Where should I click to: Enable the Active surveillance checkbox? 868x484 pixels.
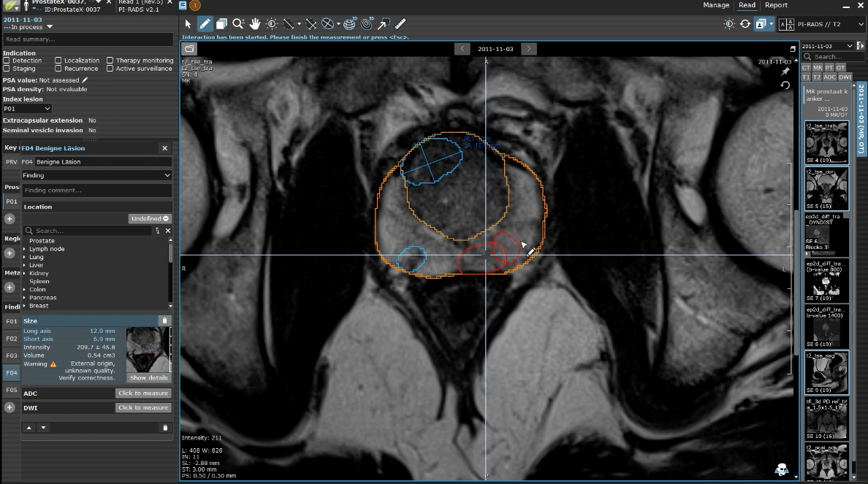pyautogui.click(x=110, y=69)
